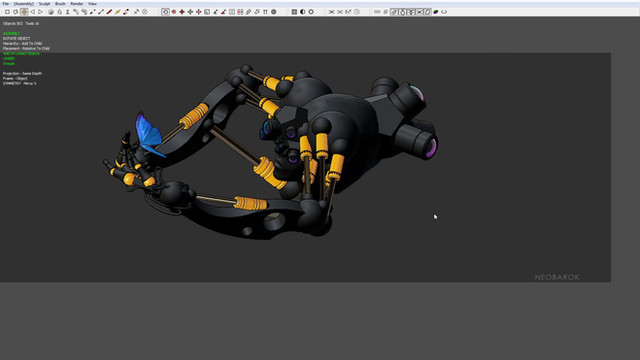Toggle the boxed X icon
The width and height of the screenshot is (640, 360).
(x=420, y=12)
